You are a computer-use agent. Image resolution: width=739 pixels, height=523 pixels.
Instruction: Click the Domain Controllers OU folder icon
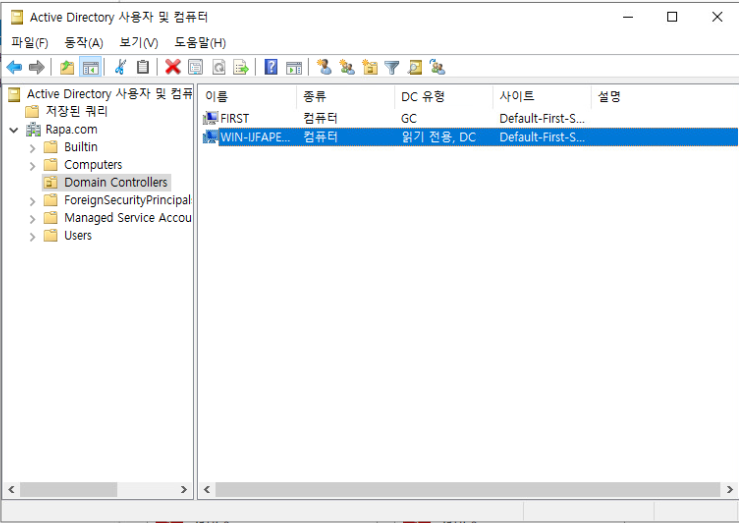[x=50, y=182]
